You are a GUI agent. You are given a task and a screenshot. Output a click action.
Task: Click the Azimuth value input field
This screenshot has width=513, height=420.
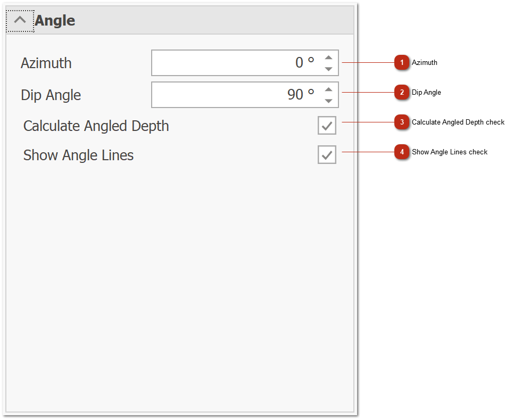tap(234, 63)
